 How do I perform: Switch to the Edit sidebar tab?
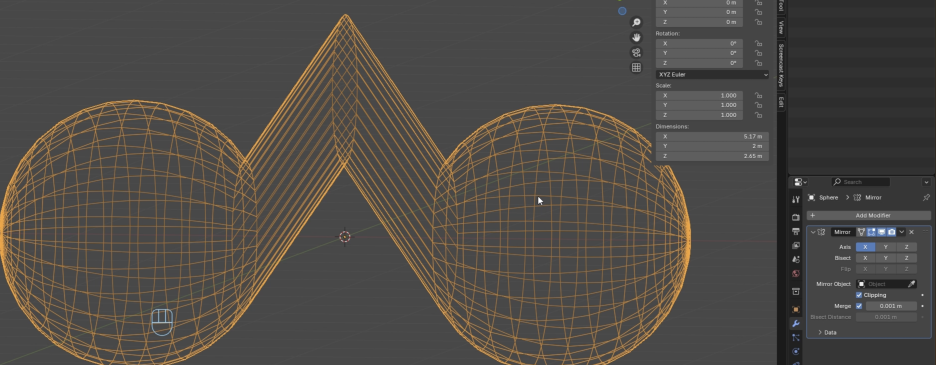[x=781, y=102]
